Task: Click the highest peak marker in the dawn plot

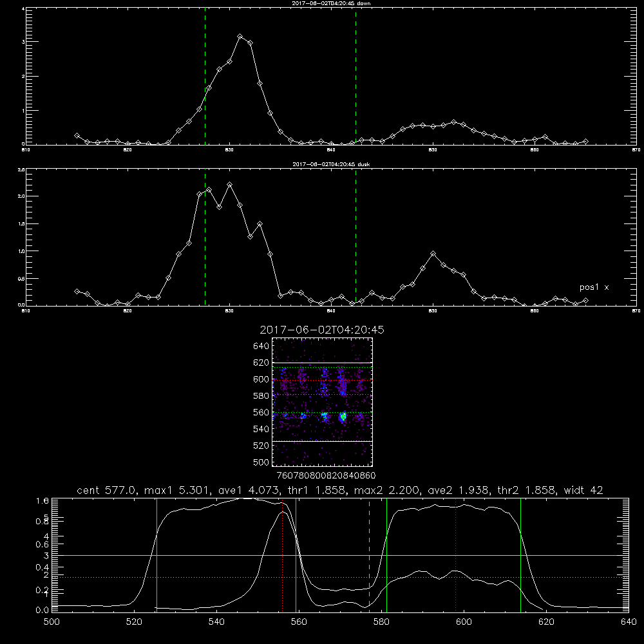Action: tap(240, 37)
